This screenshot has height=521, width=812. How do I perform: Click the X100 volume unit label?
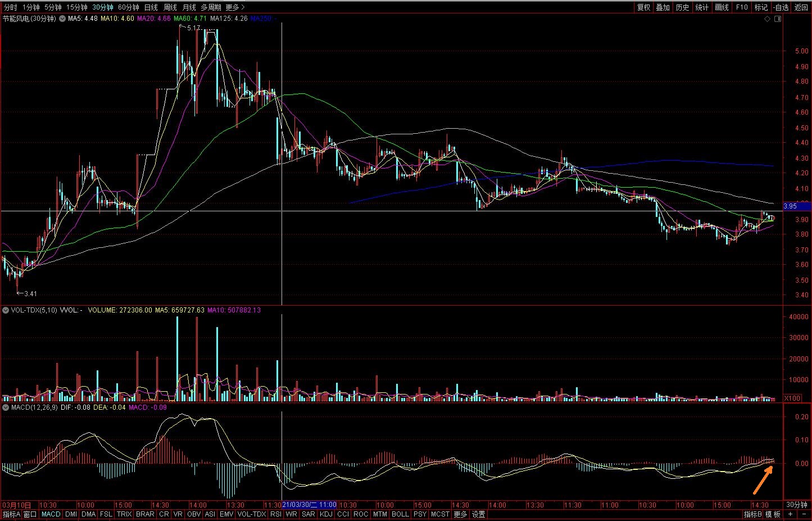792,398
